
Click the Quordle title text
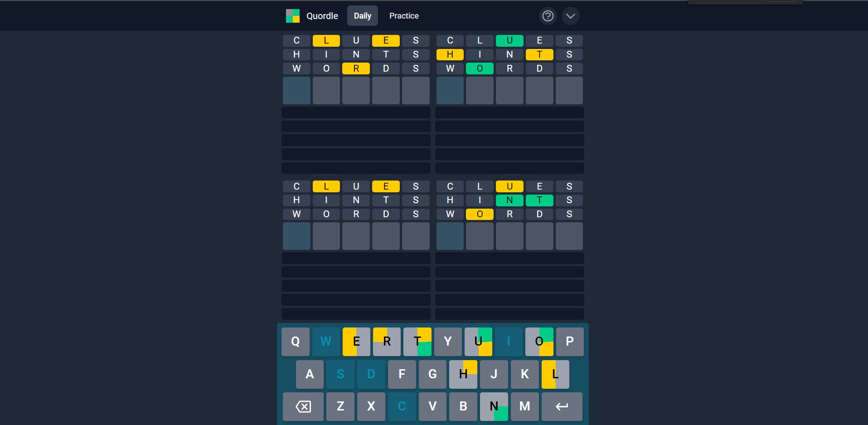click(x=322, y=16)
